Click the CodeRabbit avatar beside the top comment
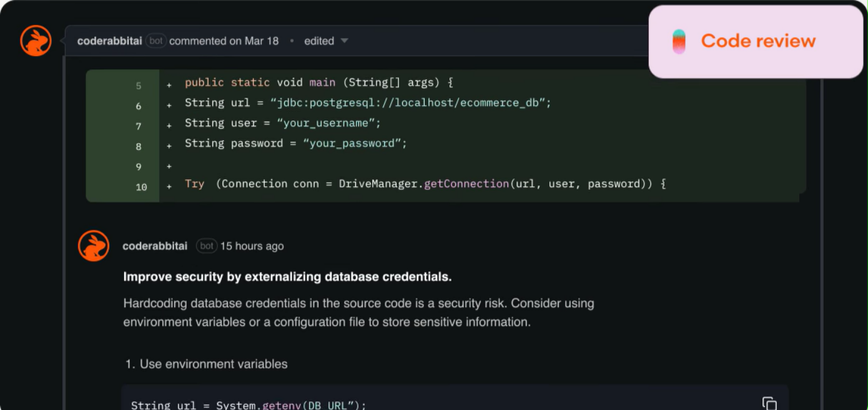Image resolution: width=868 pixels, height=410 pixels. point(36,41)
